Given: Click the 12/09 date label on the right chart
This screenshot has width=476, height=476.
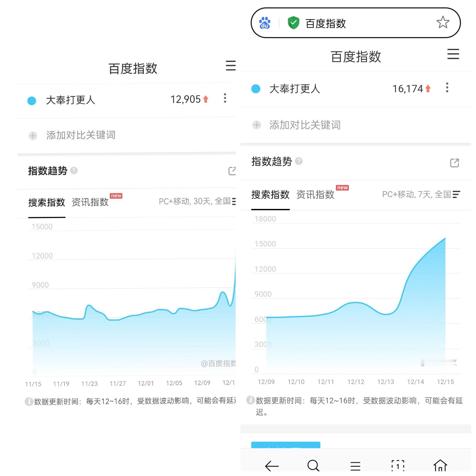Looking at the screenshot, I should [266, 382].
